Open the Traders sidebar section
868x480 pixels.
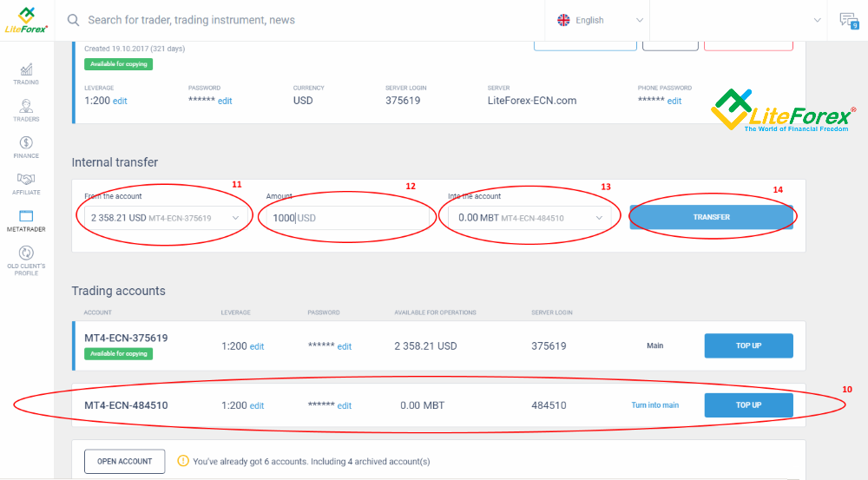(x=26, y=111)
